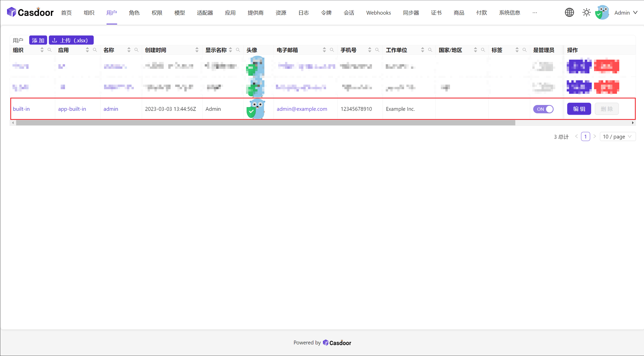Screen dimensions: 644x356
Task: Open the 付款 menu
Action: 482,12
